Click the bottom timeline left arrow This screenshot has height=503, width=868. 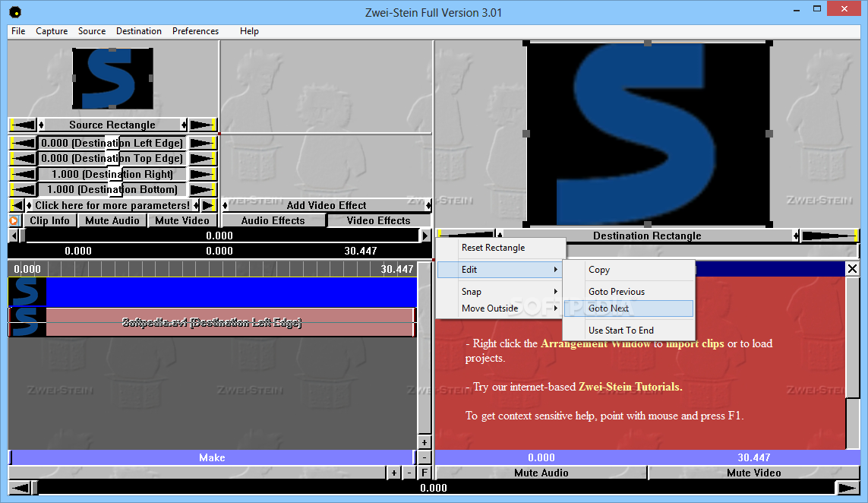(21, 488)
